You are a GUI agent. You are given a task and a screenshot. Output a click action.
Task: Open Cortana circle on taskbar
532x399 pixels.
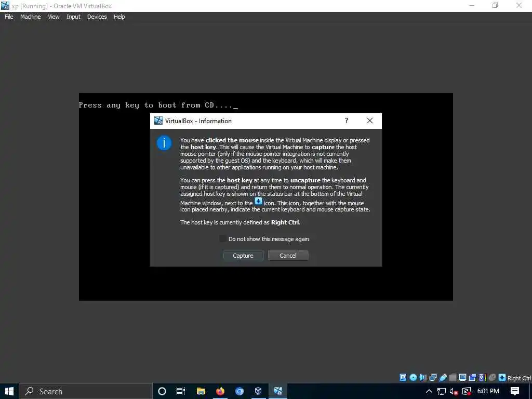[162, 391]
